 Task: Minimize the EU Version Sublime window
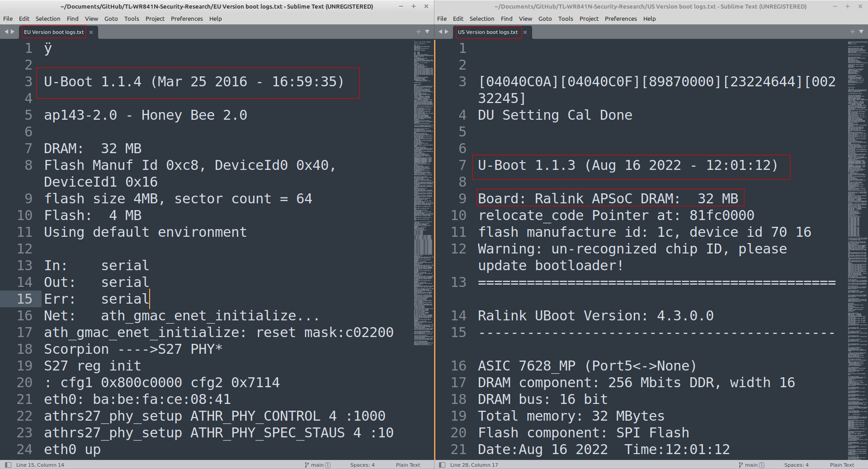point(401,6)
